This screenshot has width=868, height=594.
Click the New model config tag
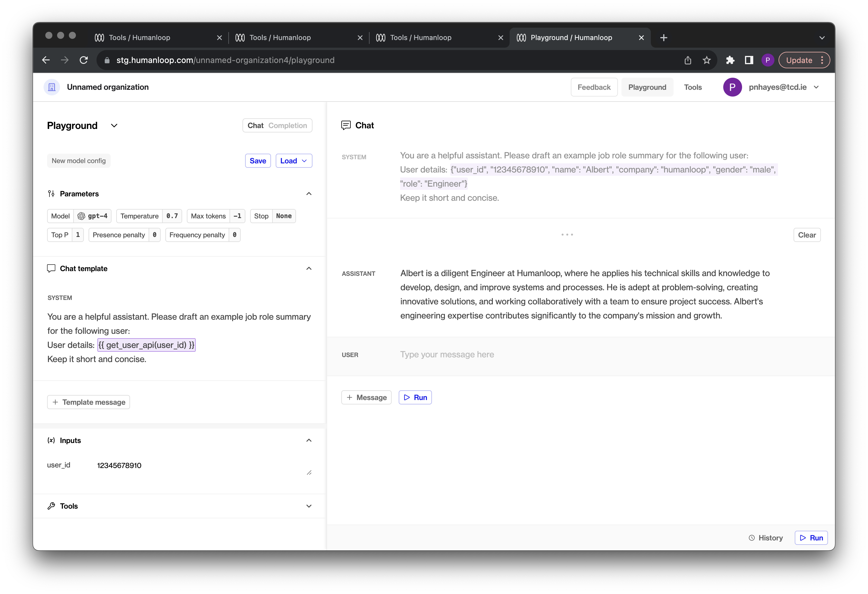coord(79,161)
